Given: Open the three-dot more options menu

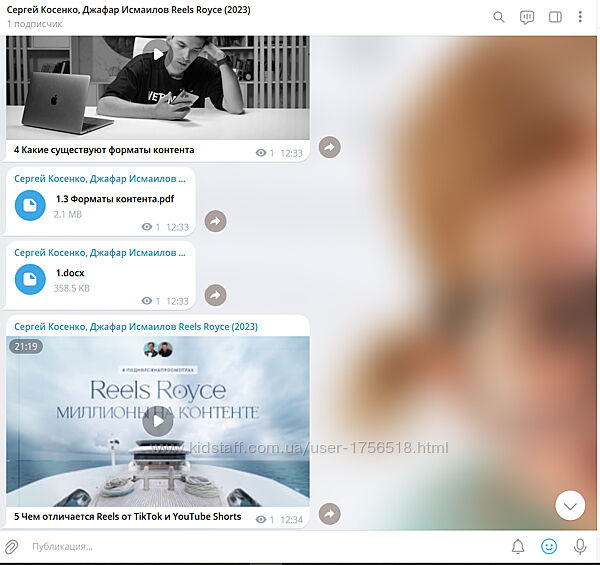Looking at the screenshot, I should tap(580, 17).
